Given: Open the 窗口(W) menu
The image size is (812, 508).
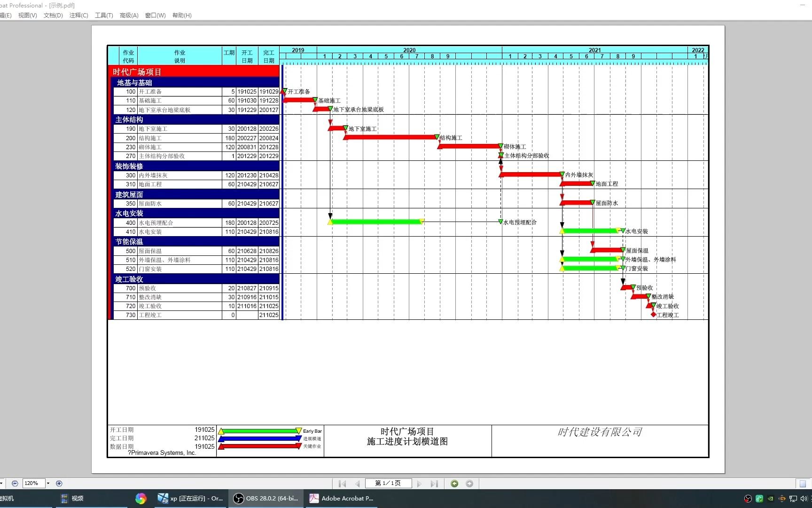Looking at the screenshot, I should [x=156, y=16].
